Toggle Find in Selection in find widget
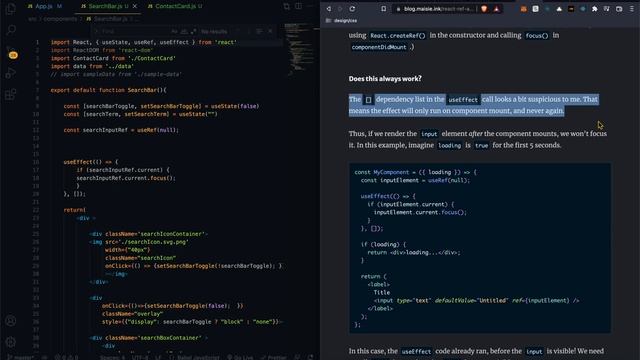Viewport: 640px width, 360px height. click(x=259, y=31)
